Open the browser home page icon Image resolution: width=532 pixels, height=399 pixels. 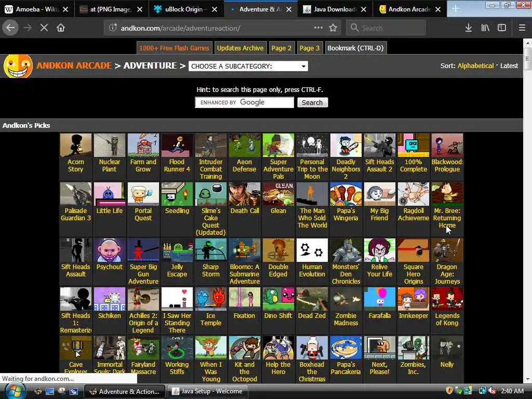61,28
